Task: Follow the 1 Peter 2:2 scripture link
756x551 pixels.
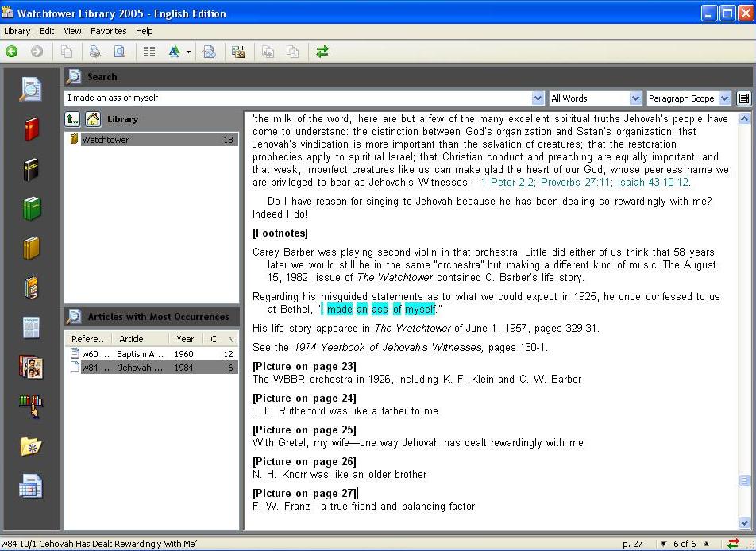Action: (507, 183)
